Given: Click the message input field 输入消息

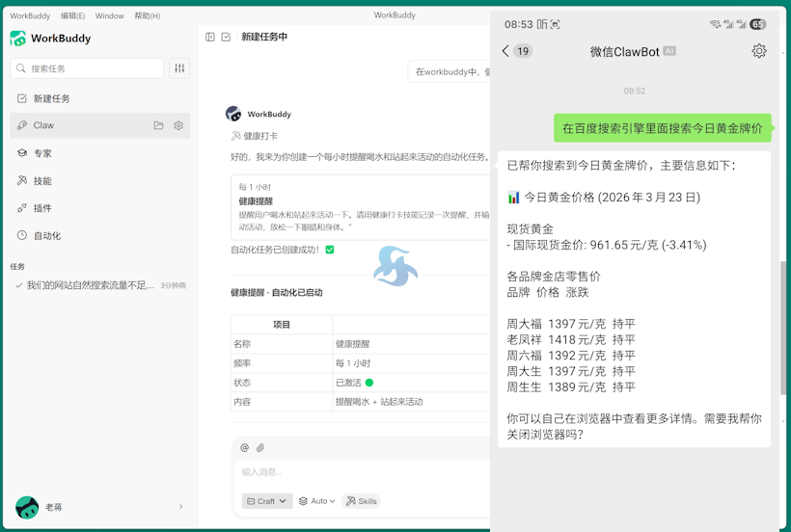Looking at the screenshot, I should 362,472.
